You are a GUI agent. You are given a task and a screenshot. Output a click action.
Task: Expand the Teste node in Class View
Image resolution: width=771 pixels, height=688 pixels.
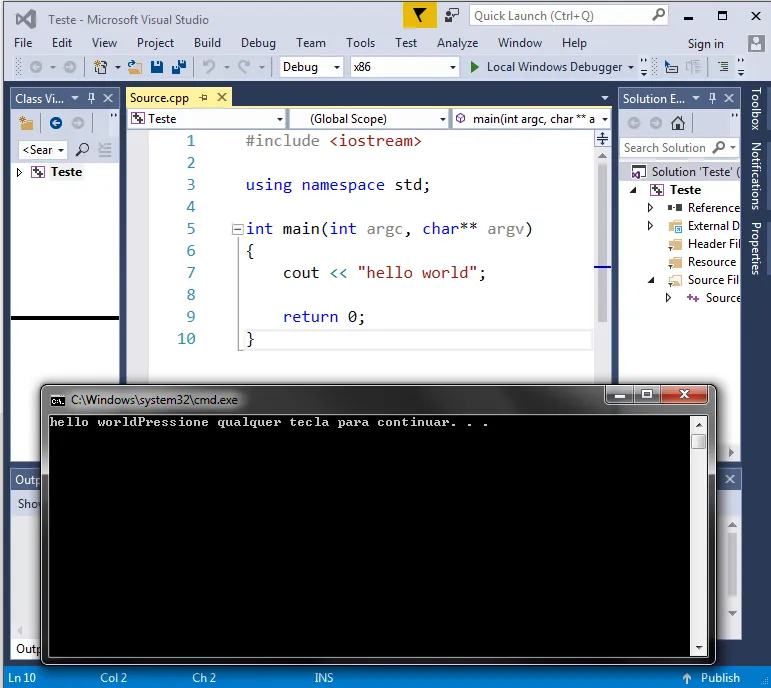[19, 172]
